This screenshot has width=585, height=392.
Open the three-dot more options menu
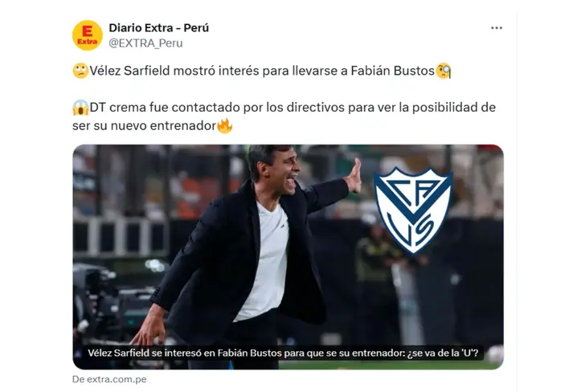pos(497,28)
